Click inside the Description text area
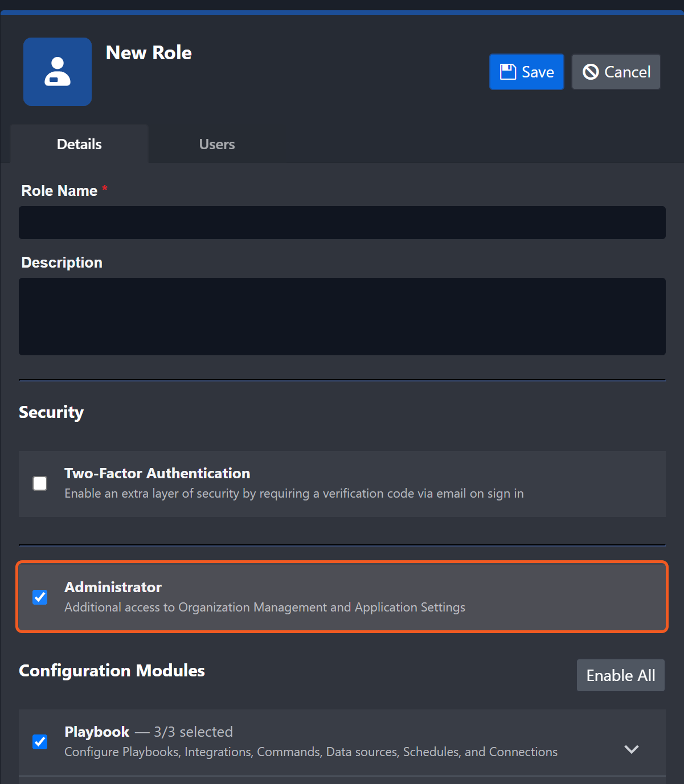Viewport: 684px width, 784px height. tap(342, 317)
